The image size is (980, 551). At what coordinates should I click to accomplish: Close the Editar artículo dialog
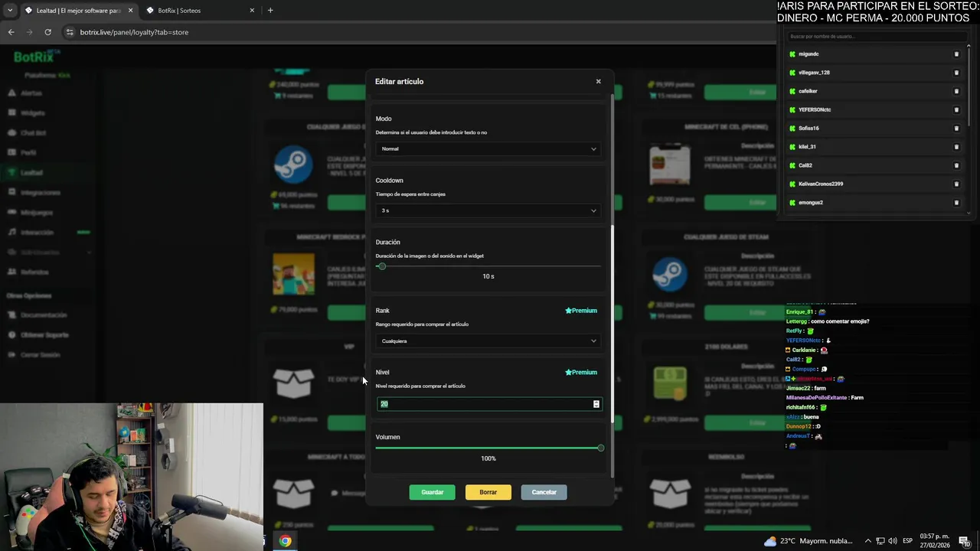[598, 81]
